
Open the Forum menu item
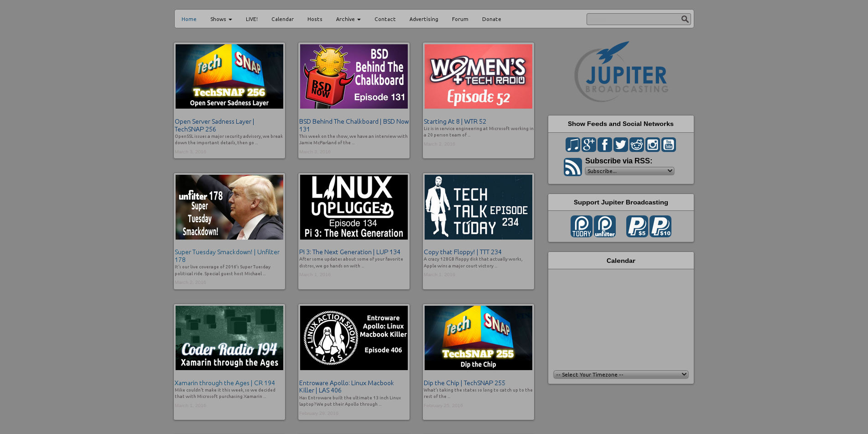coord(460,19)
